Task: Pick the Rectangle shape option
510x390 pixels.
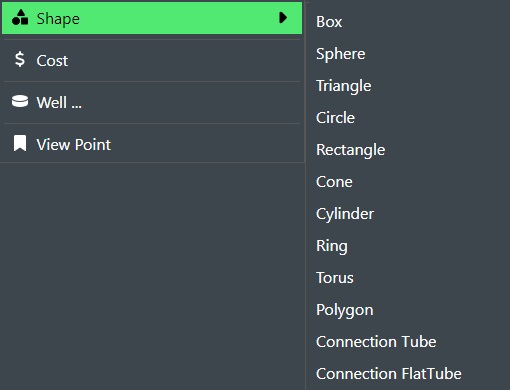Action: point(351,150)
